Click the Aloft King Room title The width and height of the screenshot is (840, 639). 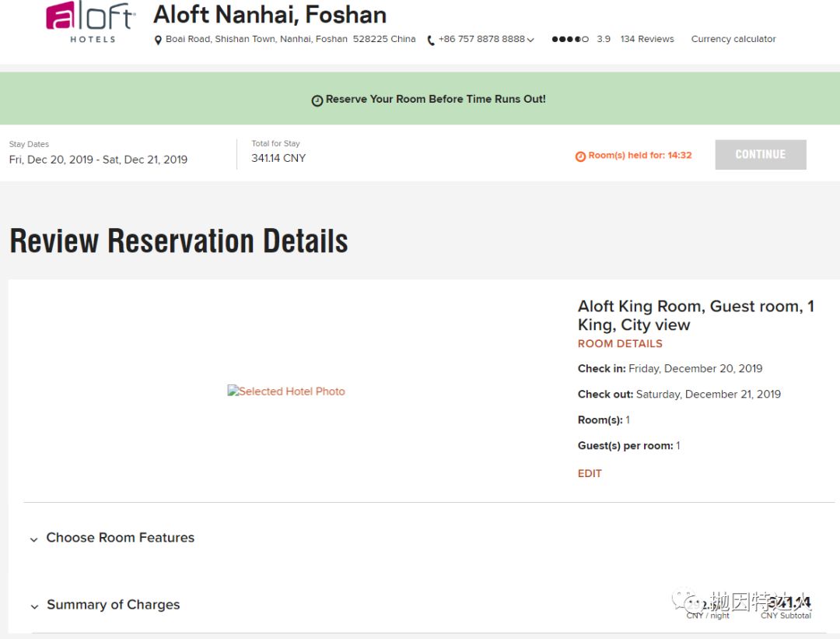[696, 315]
